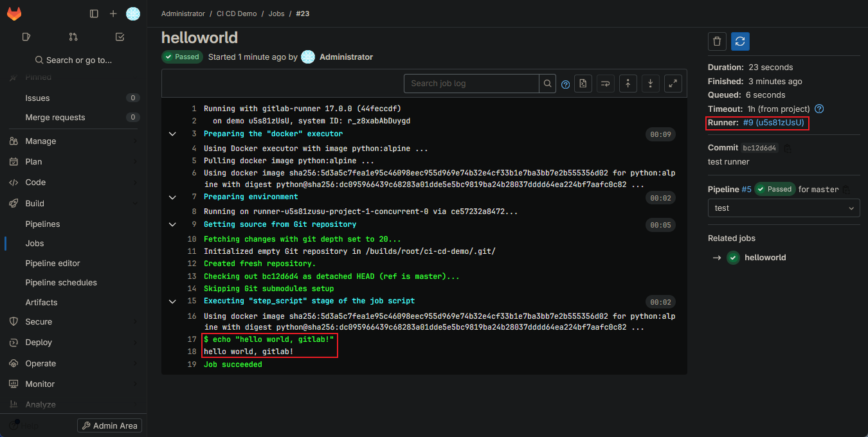Click the Admin Area button

pos(109,425)
